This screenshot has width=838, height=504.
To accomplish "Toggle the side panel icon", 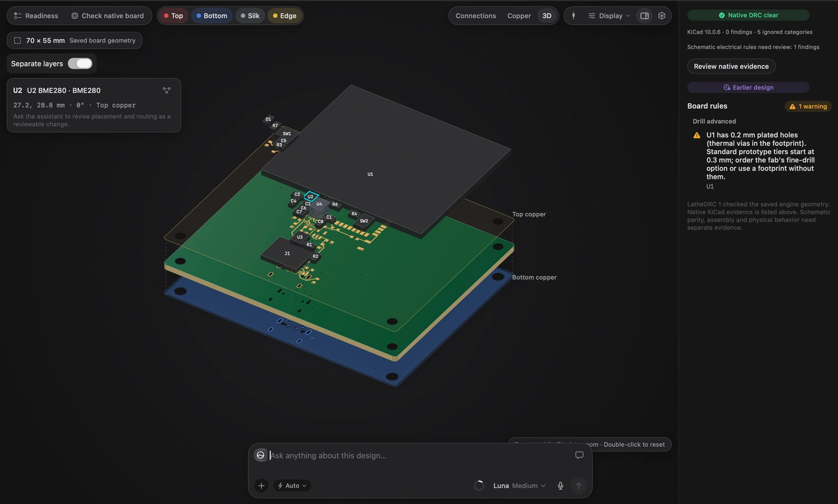I will 645,16.
